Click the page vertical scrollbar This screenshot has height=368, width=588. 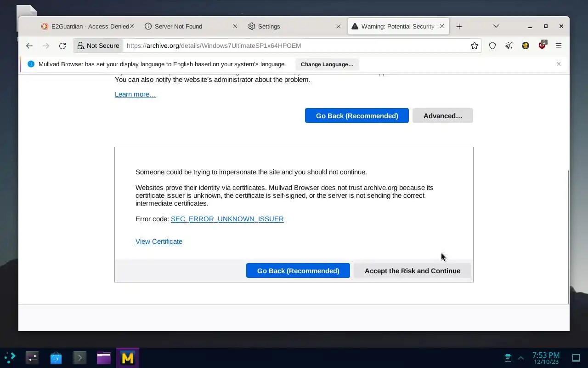click(568, 237)
